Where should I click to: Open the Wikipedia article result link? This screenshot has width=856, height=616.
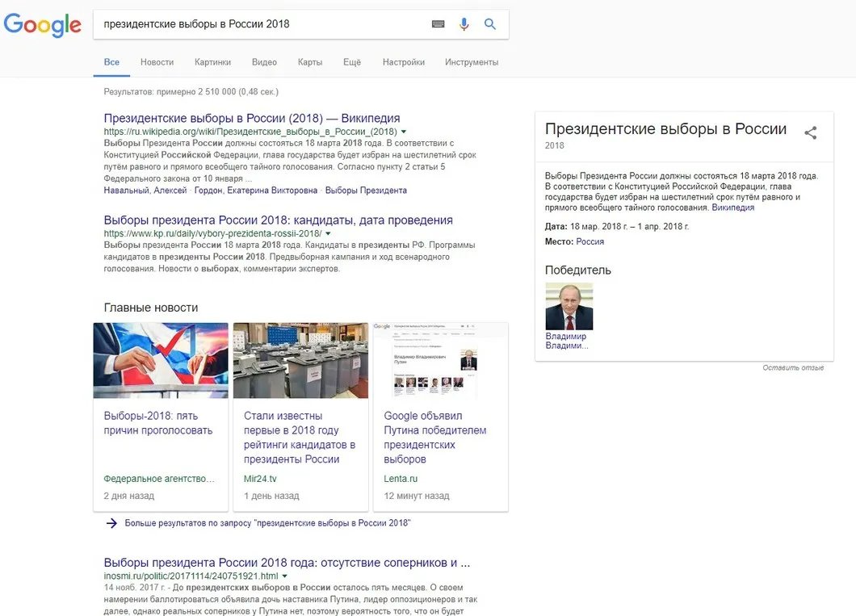[250, 117]
